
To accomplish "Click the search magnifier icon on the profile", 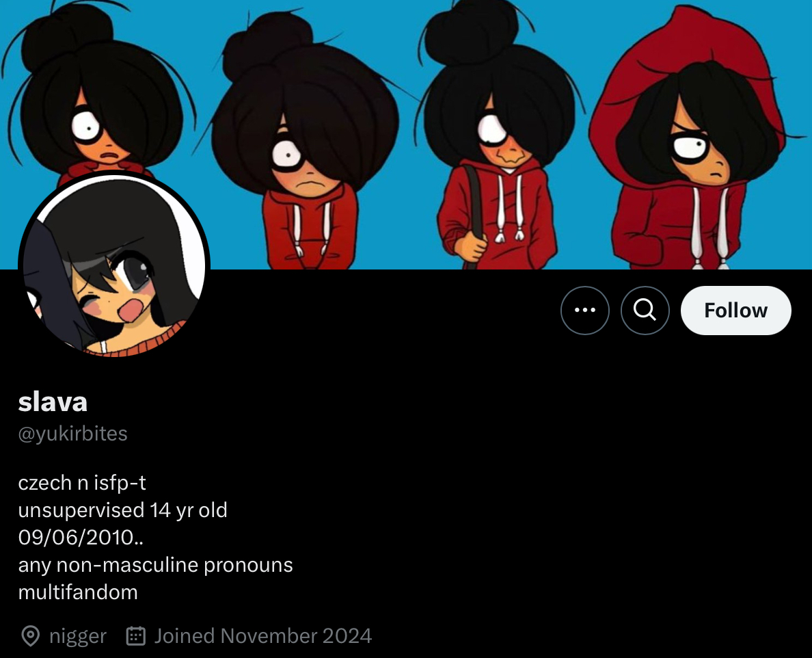I will [645, 311].
